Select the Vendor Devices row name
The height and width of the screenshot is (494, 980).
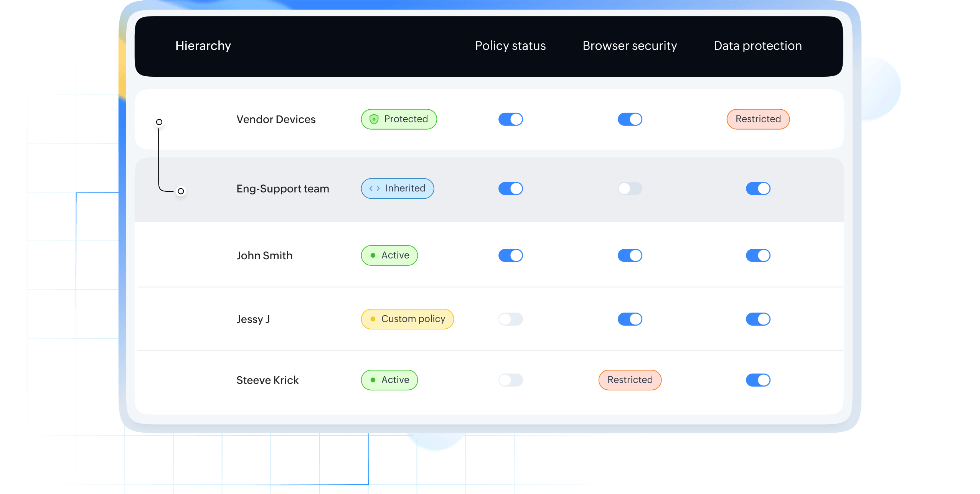coord(276,119)
